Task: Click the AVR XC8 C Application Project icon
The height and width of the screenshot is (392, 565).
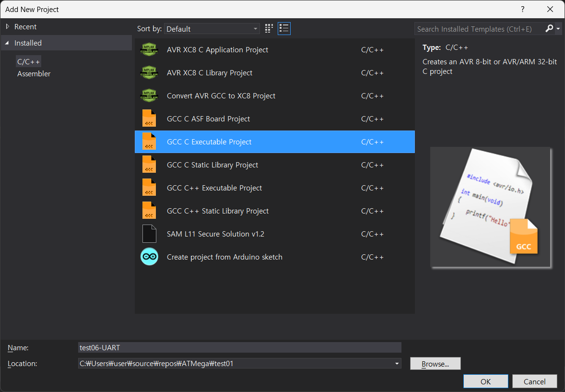Action: pos(149,50)
